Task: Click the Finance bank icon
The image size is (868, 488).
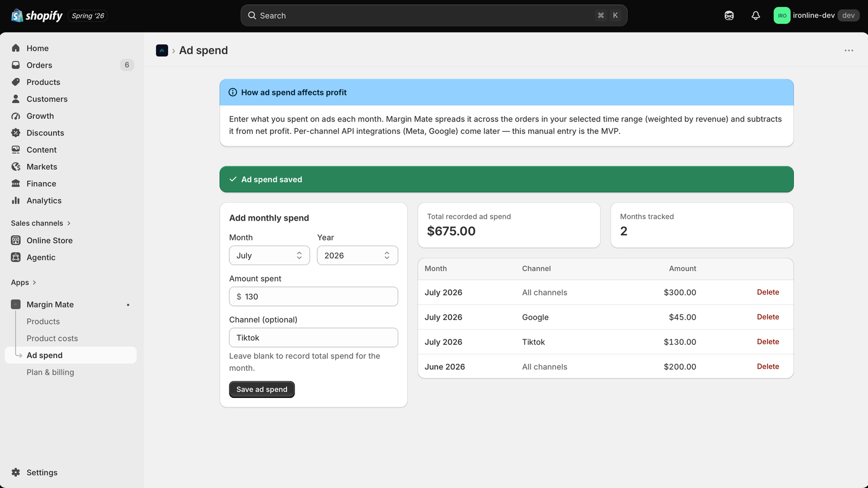Action: (x=16, y=183)
